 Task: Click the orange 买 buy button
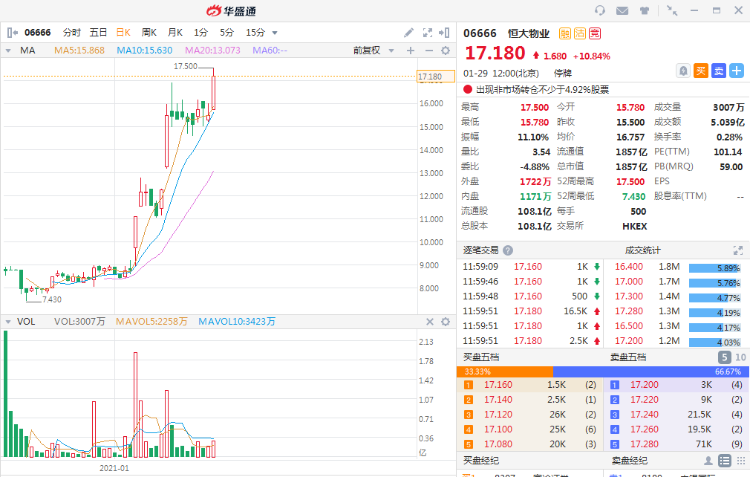701,71
